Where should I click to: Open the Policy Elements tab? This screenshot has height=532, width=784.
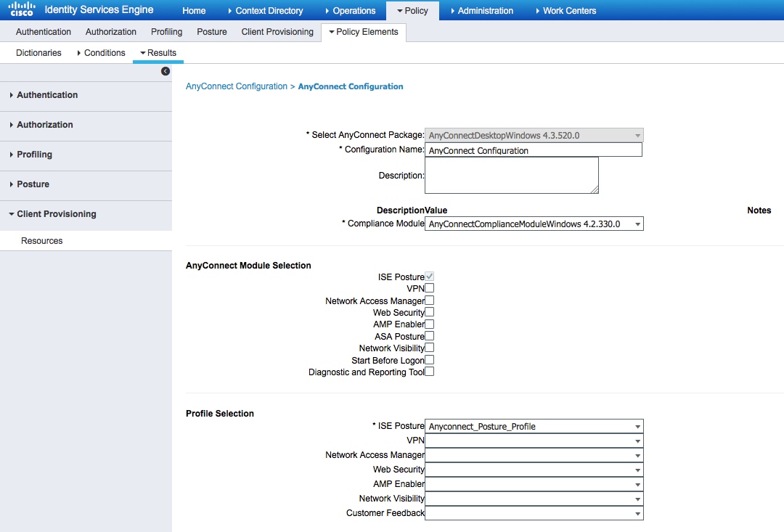pyautogui.click(x=364, y=31)
